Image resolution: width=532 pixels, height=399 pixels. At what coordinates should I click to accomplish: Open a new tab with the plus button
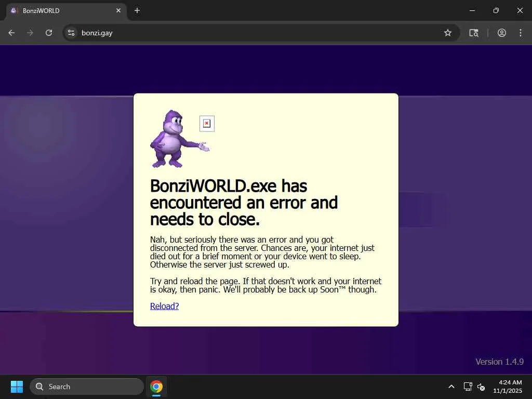[137, 10]
